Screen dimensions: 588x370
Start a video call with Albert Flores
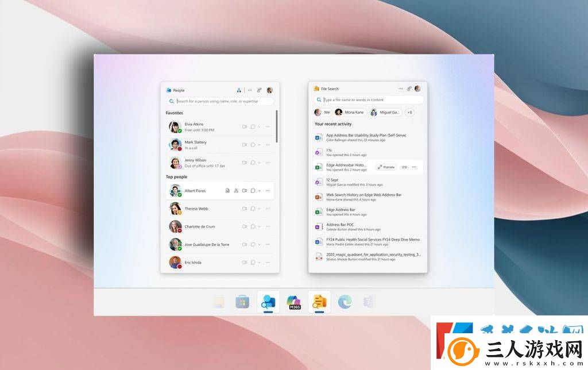245,191
